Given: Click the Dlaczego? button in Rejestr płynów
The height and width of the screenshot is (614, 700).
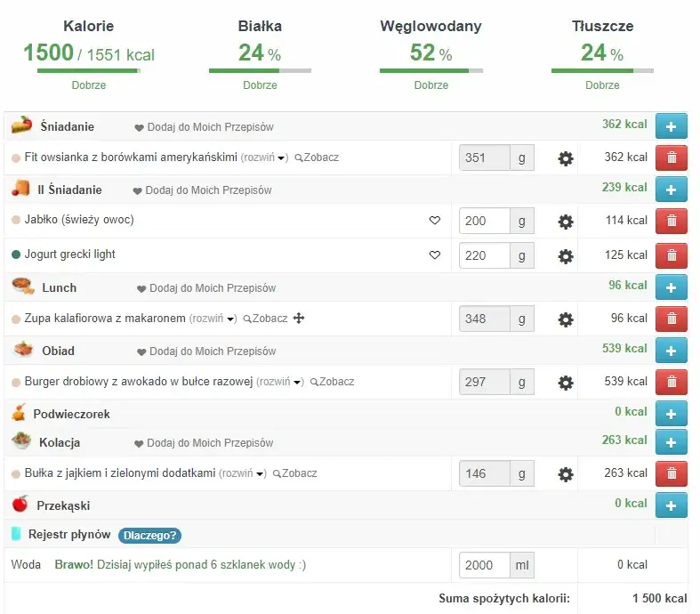Looking at the screenshot, I should [149, 535].
